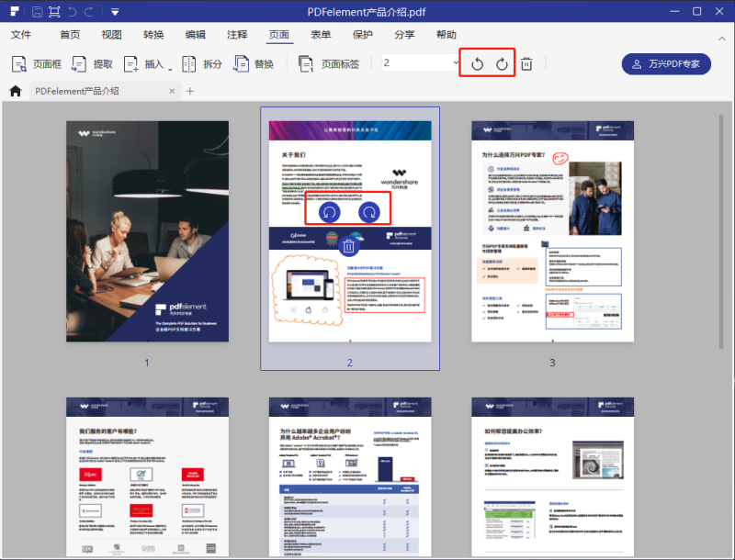This screenshot has height=560, width=735.
Task: Rotate page 2 right using thumbnail overlay button
Action: pos(369,212)
